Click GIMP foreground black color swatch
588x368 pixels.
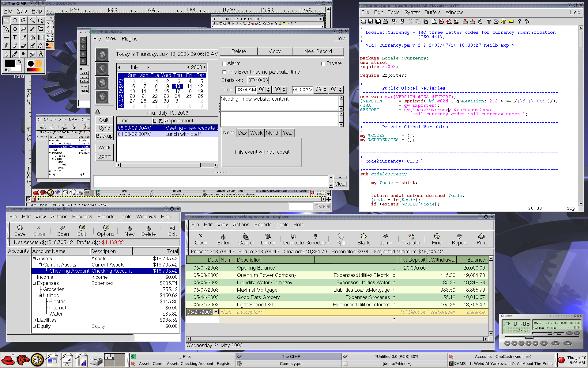click(x=9, y=63)
